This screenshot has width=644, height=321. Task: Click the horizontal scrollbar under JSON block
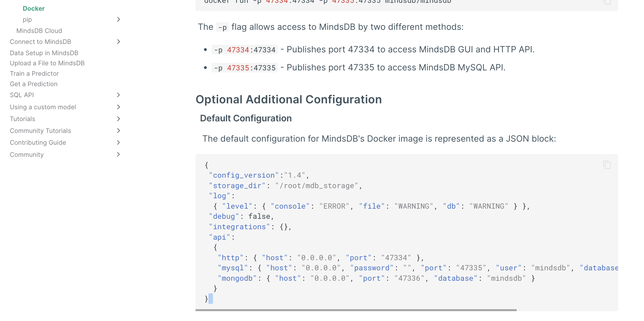point(356,310)
